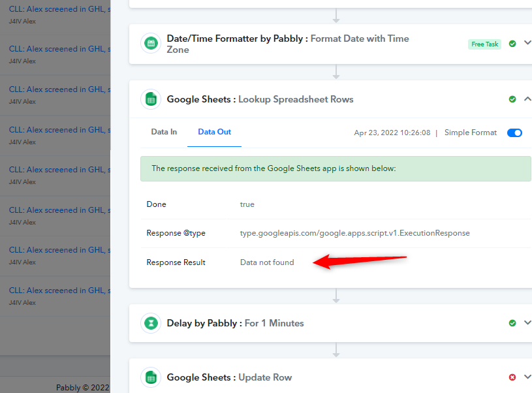The image size is (532, 393).
Task: Open Date/Time Formatter by Pabbly step title
Action: pyautogui.click(x=288, y=44)
